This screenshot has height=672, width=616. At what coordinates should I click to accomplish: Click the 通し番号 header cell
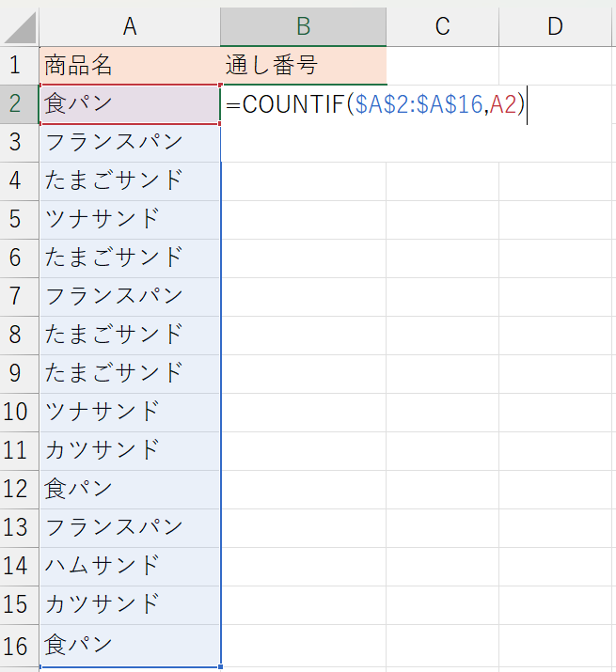303,66
